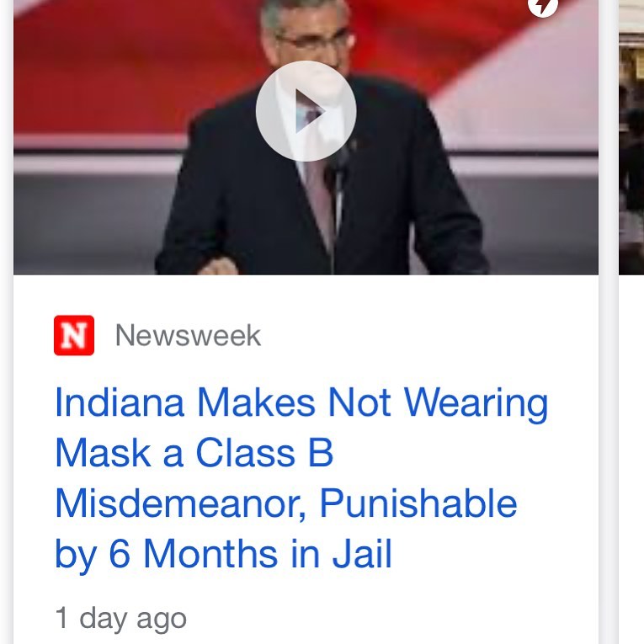Click the '1 day ago' timestamp

coord(120,619)
